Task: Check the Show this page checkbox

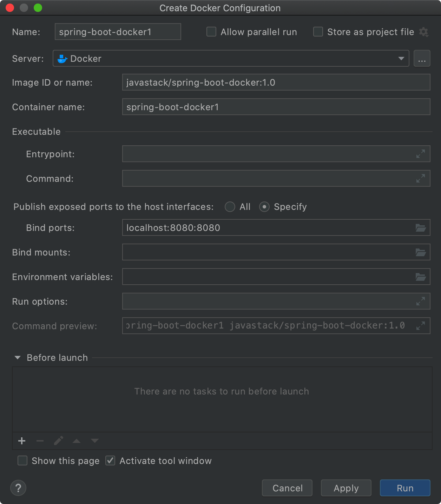Action: pos(22,460)
